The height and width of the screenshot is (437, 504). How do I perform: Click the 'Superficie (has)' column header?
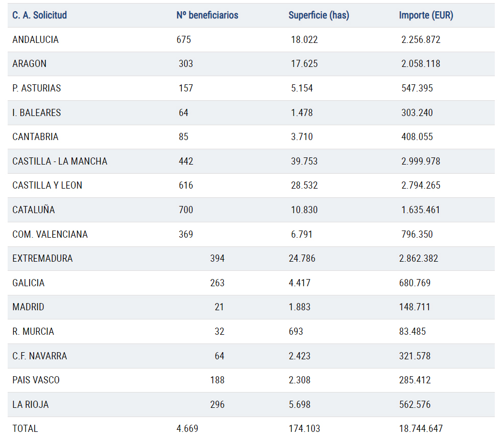coord(319,15)
